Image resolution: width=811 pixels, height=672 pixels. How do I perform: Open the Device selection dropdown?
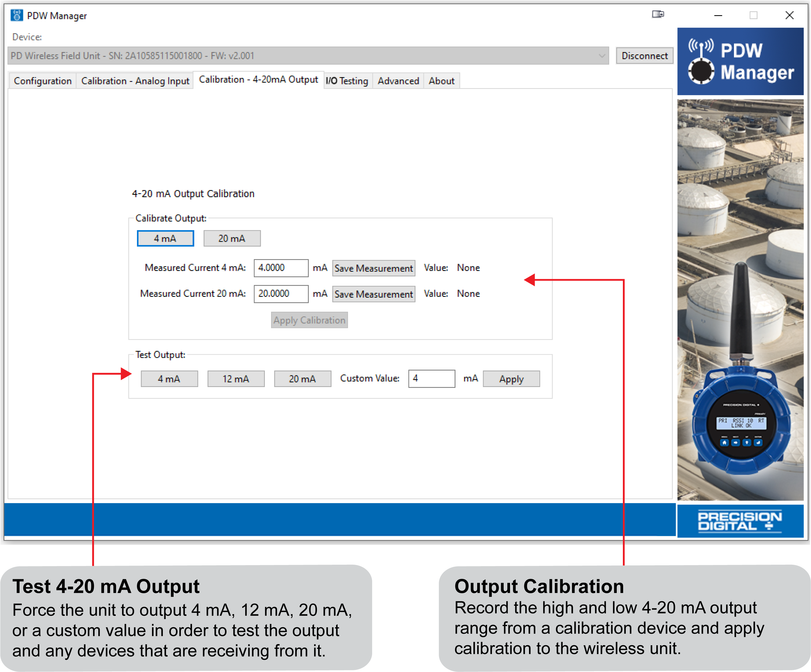pyautogui.click(x=308, y=56)
